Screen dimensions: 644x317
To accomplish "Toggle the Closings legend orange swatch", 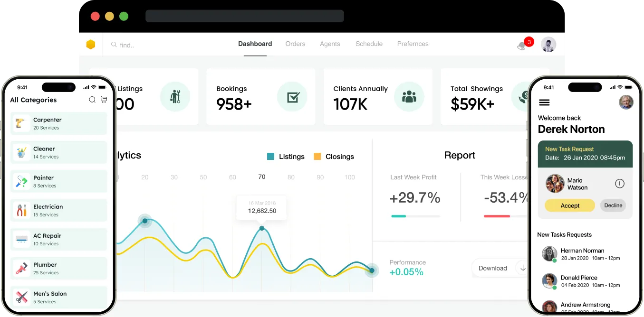I will [x=317, y=157].
